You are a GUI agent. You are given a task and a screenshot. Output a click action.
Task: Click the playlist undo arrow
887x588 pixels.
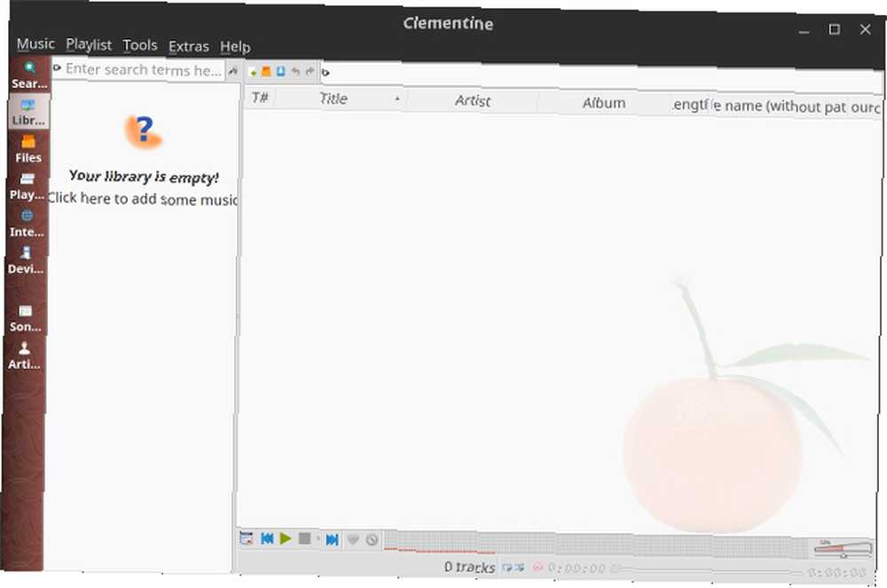pos(294,72)
